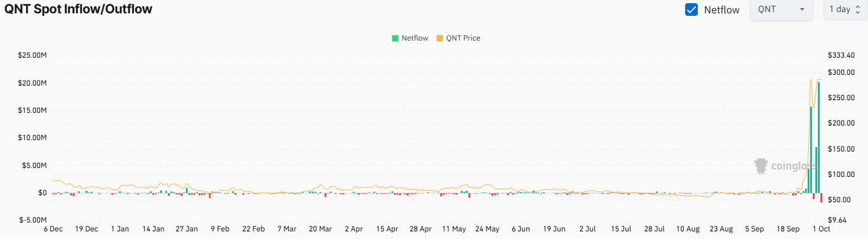Click the $333.40 price axis label

pos(841,56)
